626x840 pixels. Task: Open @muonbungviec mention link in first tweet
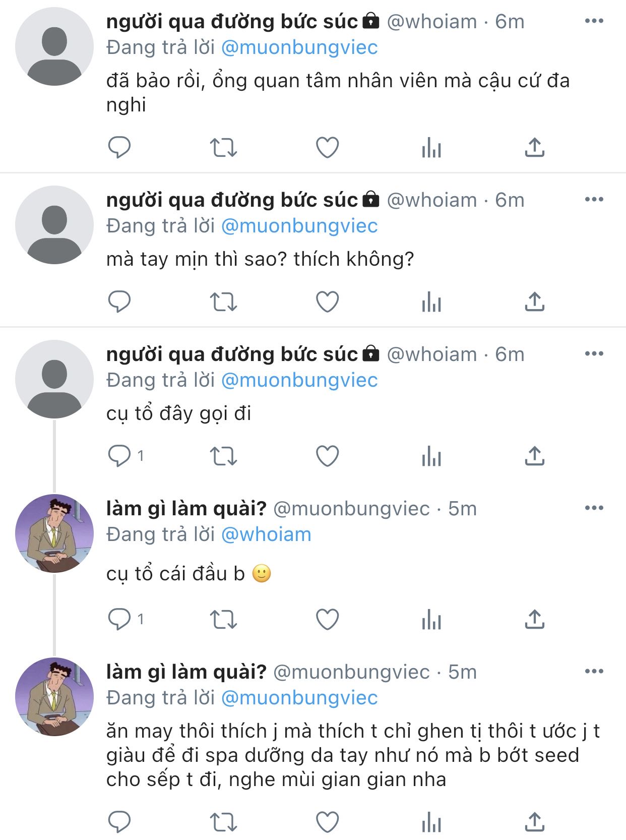[x=299, y=47]
